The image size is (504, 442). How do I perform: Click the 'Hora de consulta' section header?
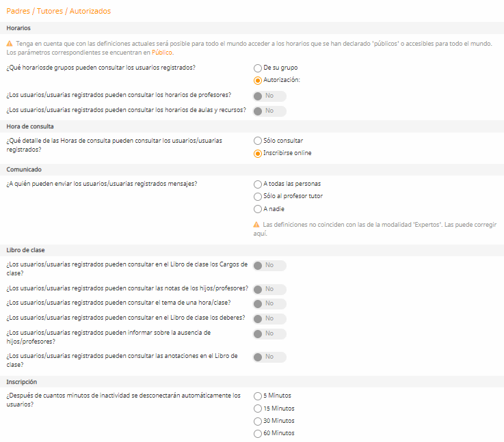[252, 126]
